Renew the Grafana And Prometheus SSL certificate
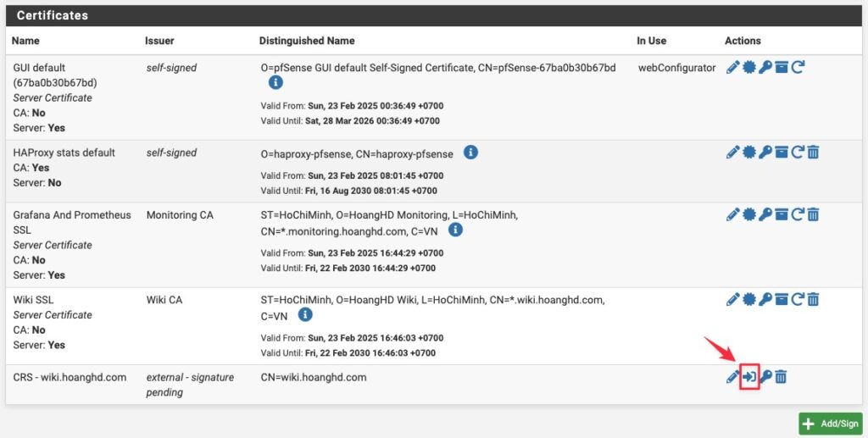The height and width of the screenshot is (438, 868). pos(797,214)
